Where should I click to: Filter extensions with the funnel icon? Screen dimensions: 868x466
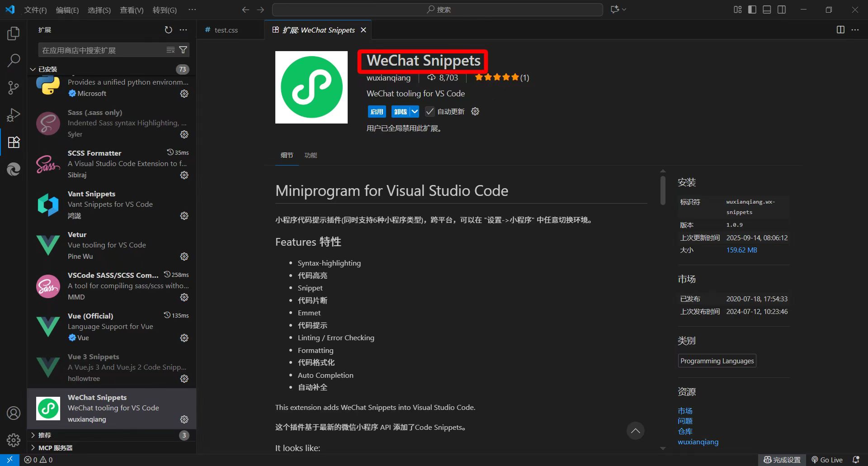pyautogui.click(x=183, y=50)
